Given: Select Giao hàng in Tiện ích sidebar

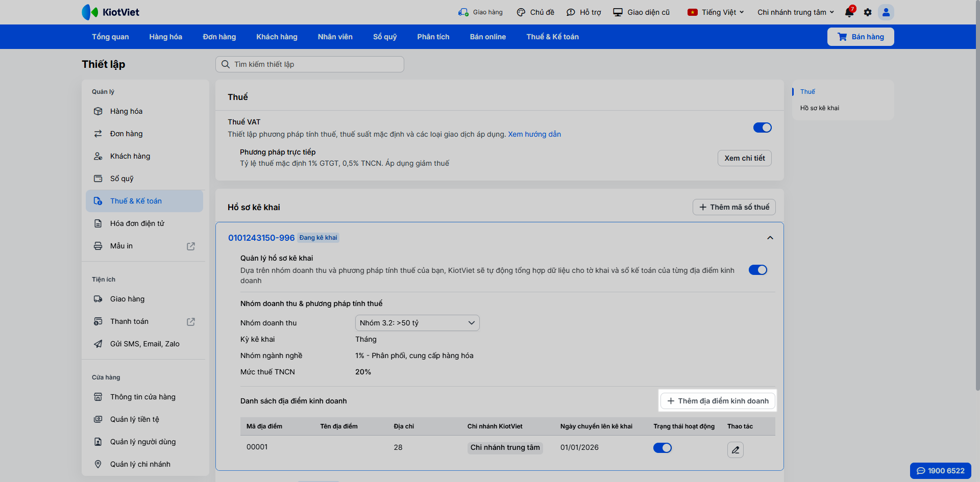Looking at the screenshot, I should click(144, 299).
